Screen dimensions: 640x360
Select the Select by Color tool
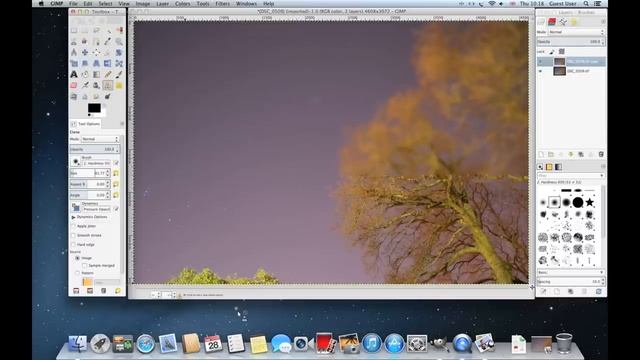pyautogui.click(x=119, y=30)
